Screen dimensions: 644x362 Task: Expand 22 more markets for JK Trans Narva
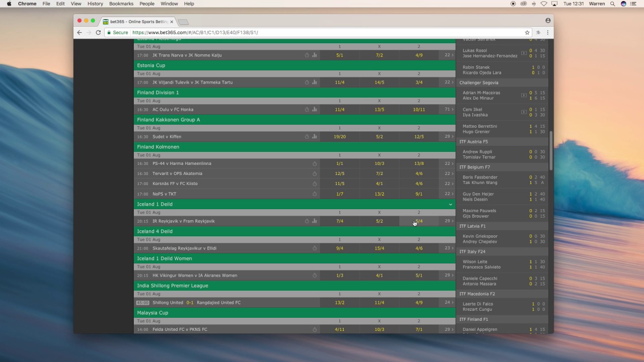[x=449, y=55]
